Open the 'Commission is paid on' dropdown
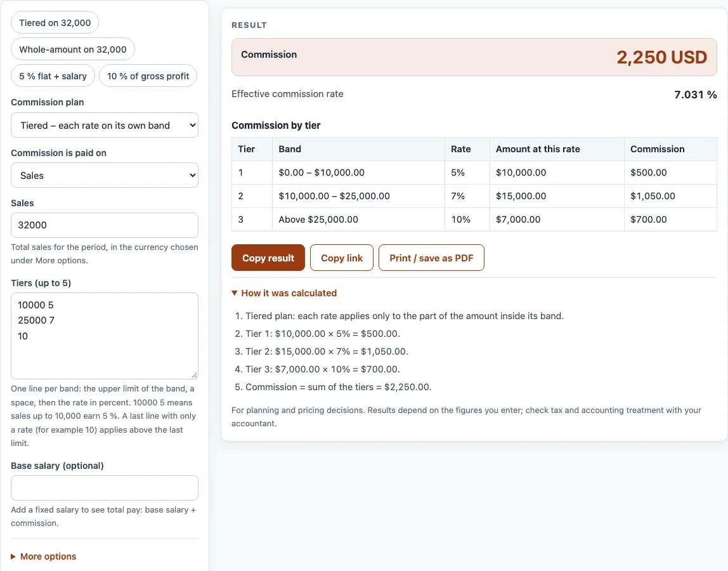This screenshot has height=571, width=728. pos(105,176)
